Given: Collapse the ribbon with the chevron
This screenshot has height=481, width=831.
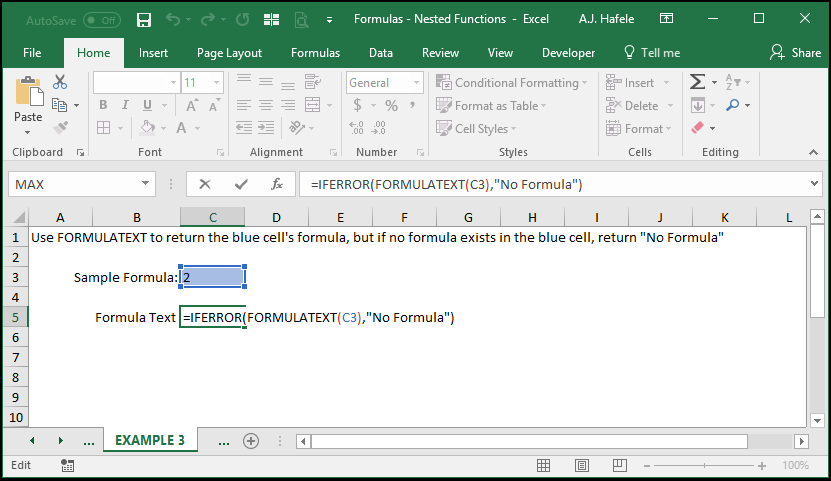Looking at the screenshot, I should 814,152.
